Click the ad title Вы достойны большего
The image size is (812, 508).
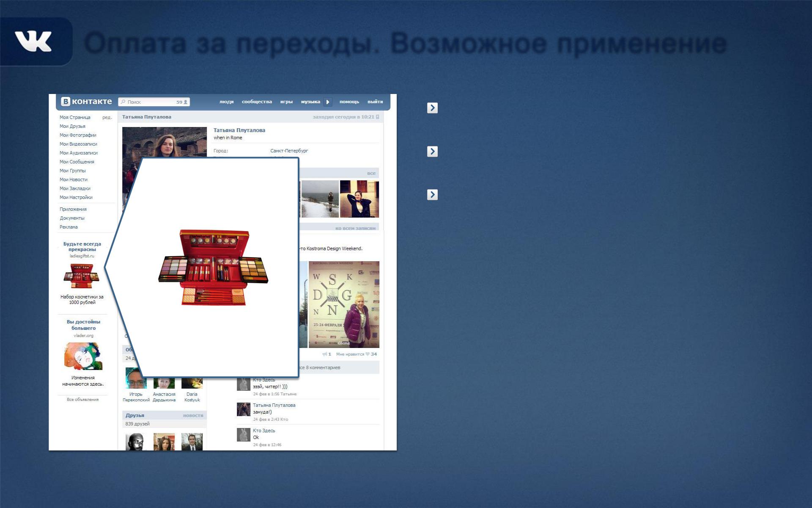pos(83,325)
